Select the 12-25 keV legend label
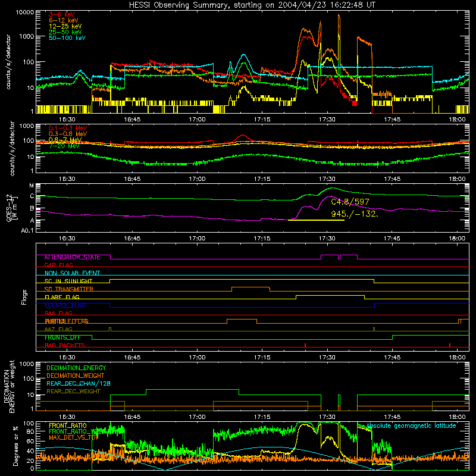 pyautogui.click(x=65, y=26)
